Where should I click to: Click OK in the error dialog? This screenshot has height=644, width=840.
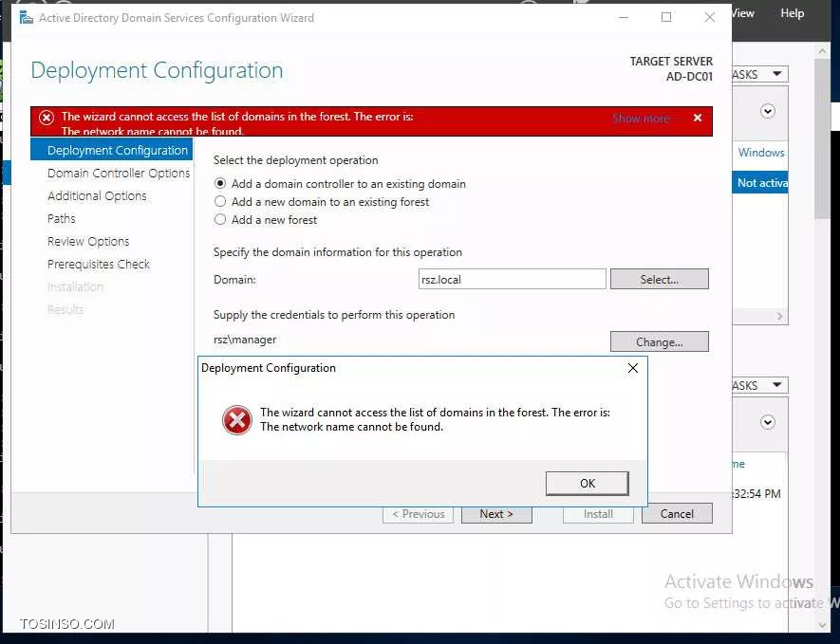tap(588, 483)
